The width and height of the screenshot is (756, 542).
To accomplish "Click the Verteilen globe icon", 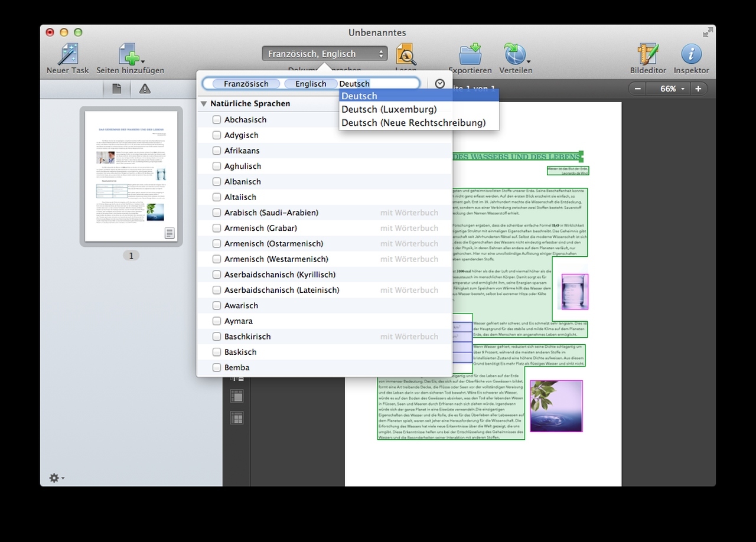I will [514, 54].
